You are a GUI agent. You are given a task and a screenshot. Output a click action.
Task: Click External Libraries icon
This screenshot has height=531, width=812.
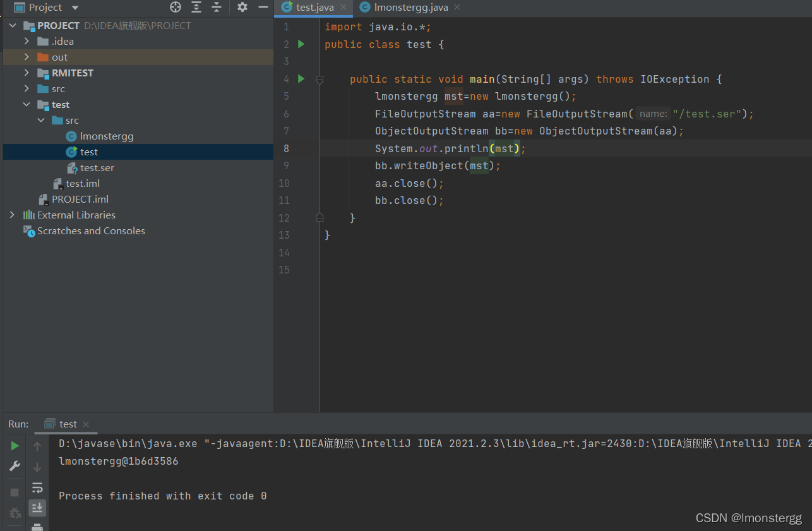(x=29, y=215)
